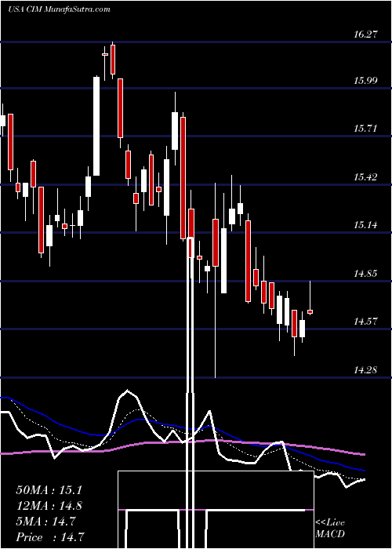Click the 15.71 price level label

pos(366,129)
